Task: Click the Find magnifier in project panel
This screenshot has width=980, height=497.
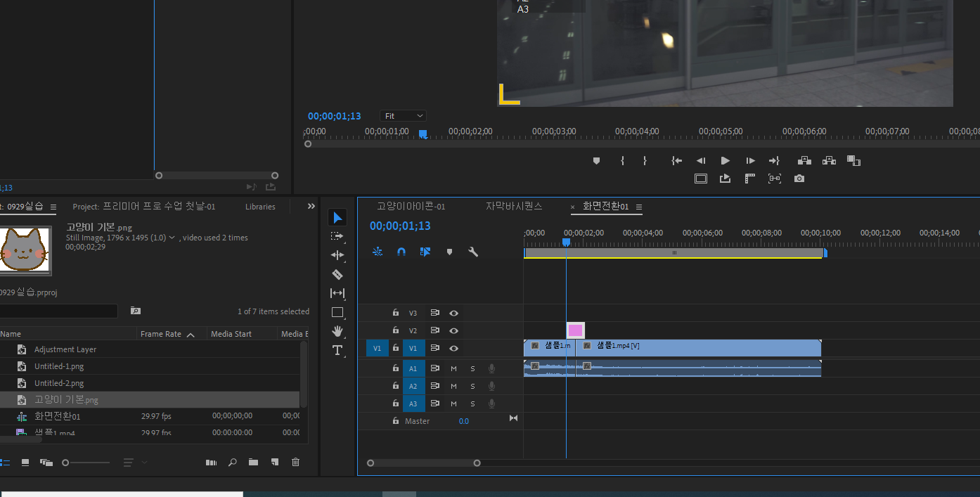Action: [233, 463]
